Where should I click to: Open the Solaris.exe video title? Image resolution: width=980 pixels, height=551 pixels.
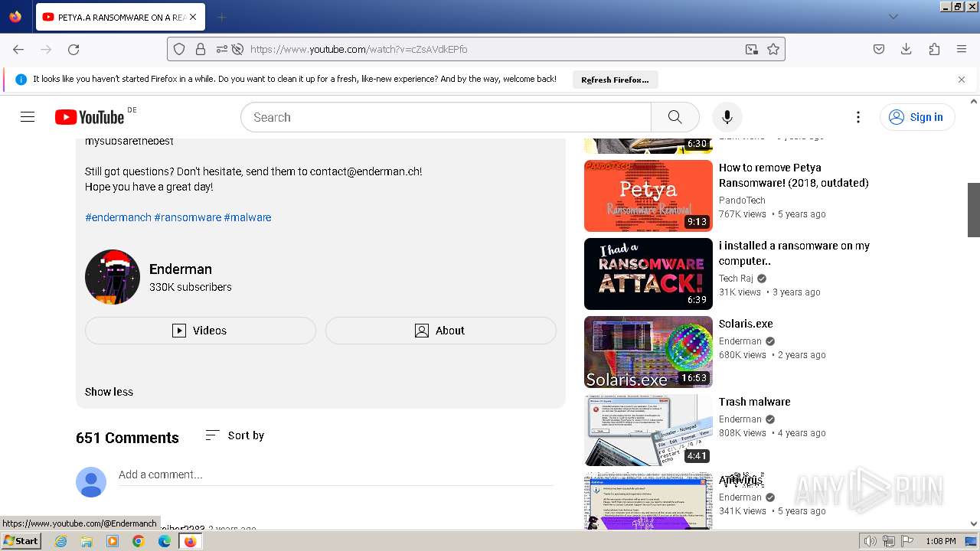746,324
